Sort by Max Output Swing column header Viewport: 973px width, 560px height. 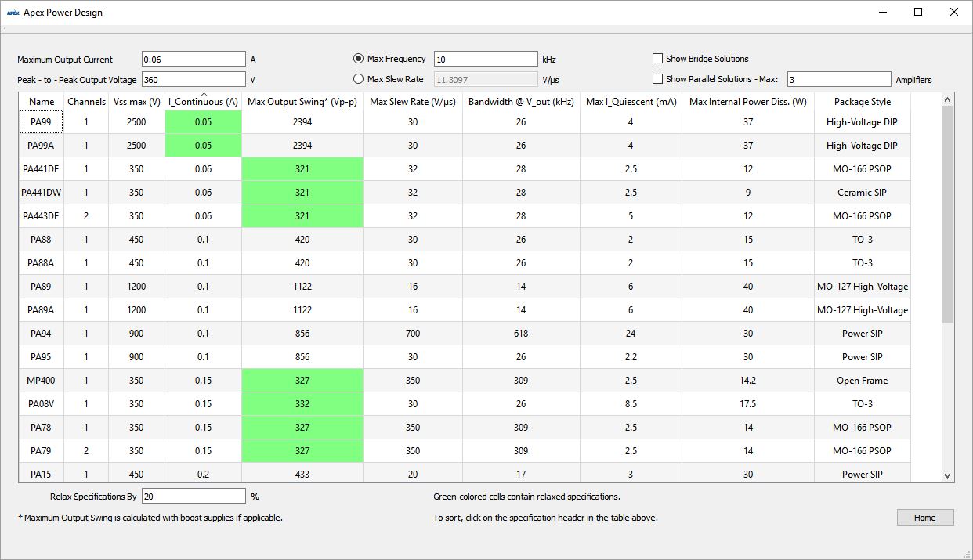click(x=302, y=102)
